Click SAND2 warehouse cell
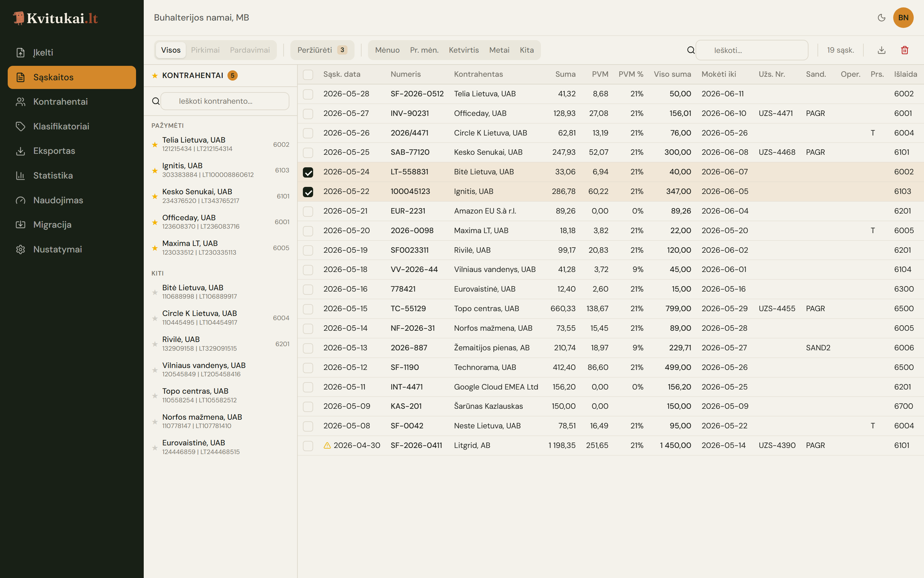 tap(818, 348)
